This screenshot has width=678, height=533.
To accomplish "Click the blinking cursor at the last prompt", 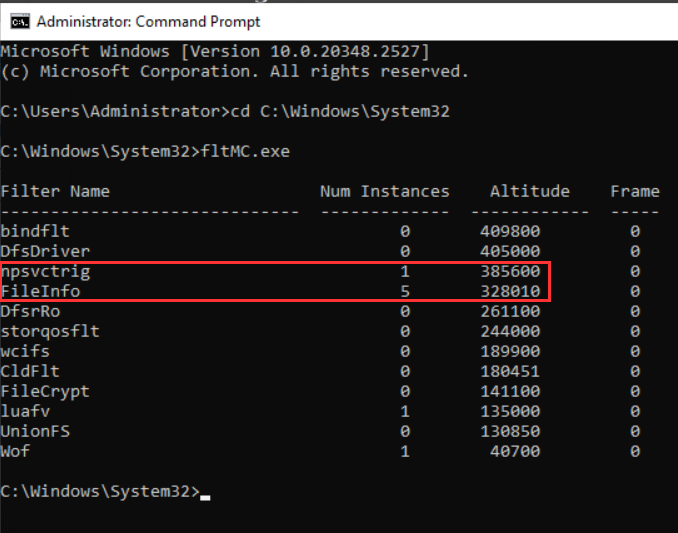I will [x=205, y=494].
